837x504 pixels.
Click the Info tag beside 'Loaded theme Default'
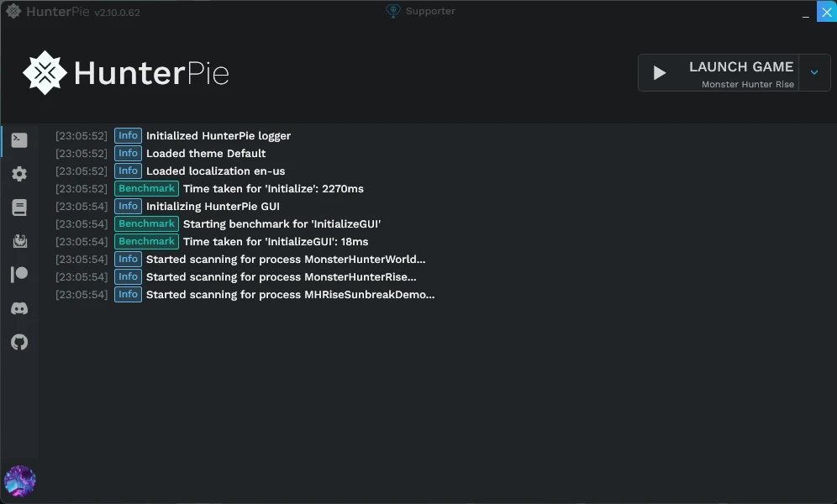(128, 153)
